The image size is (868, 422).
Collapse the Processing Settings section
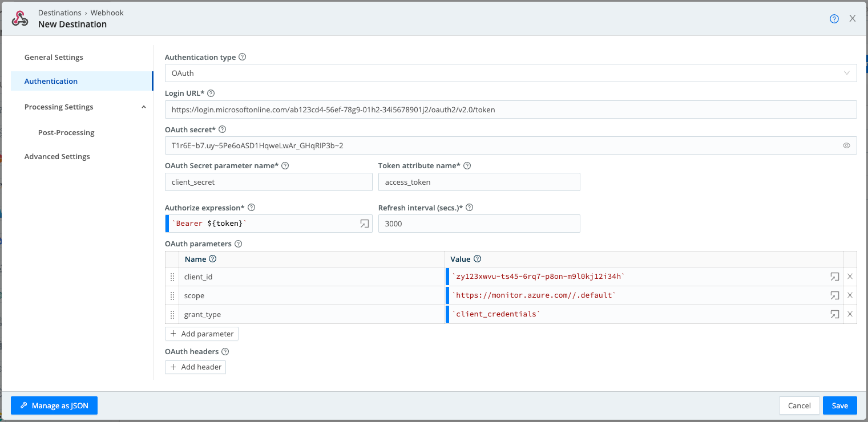click(144, 107)
